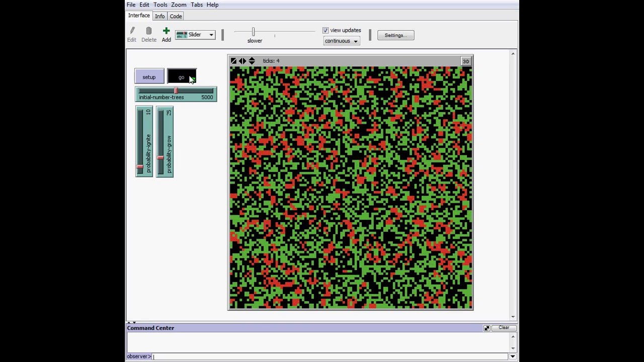Click the ticks: 4 counter text

pyautogui.click(x=271, y=61)
